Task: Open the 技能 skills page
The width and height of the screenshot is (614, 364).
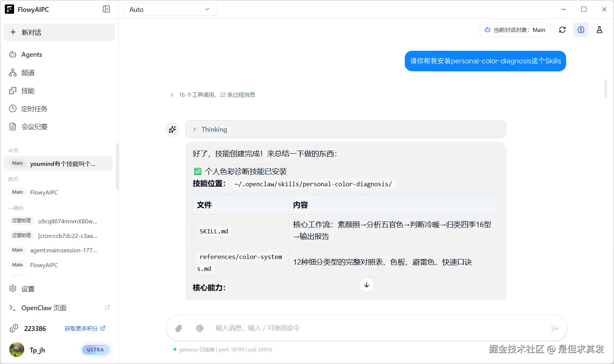Action: coord(59,91)
